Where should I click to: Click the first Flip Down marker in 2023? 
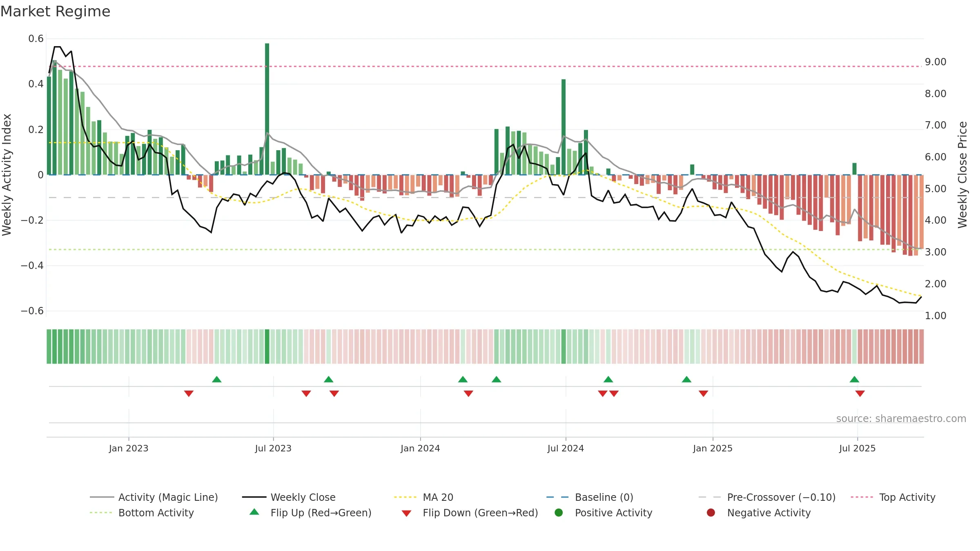[x=189, y=393]
